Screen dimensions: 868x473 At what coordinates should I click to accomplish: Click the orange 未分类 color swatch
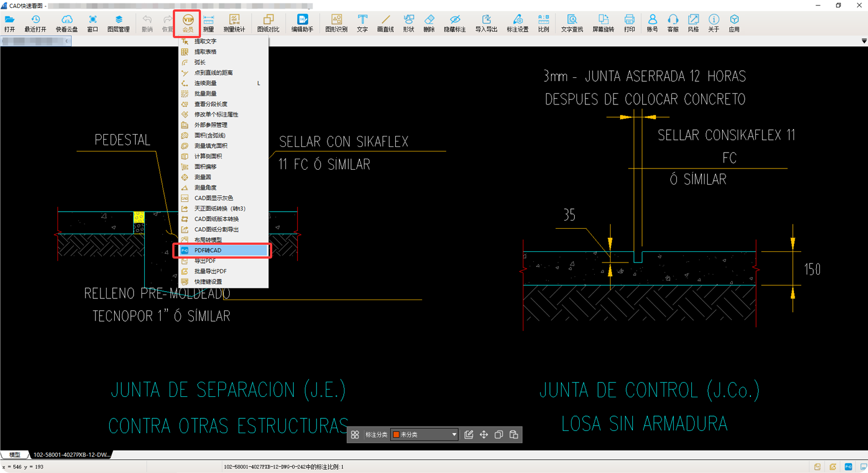coord(396,435)
